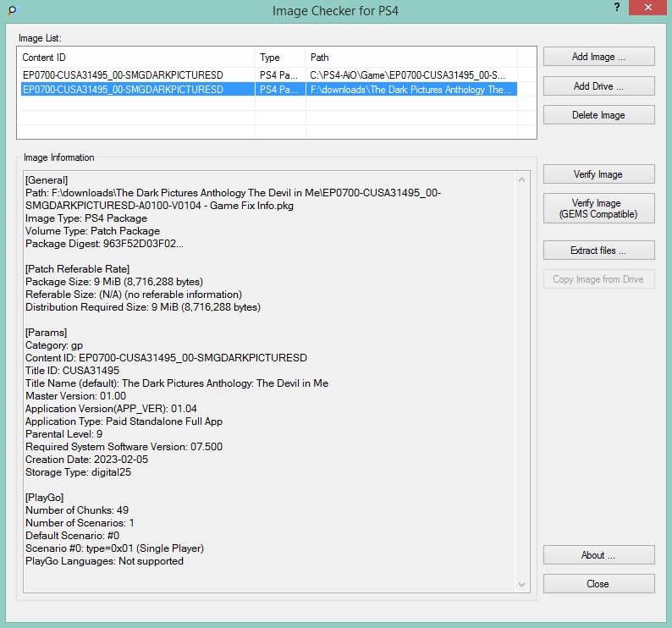This screenshot has height=628, width=672.
Task: Open the Extract files dialog
Action: point(598,251)
